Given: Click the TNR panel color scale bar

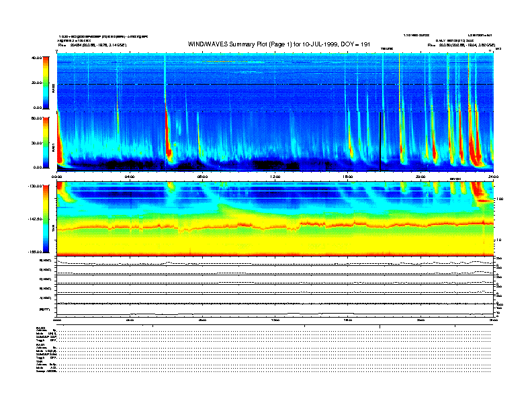Looking at the screenshot, I should tap(46, 219).
